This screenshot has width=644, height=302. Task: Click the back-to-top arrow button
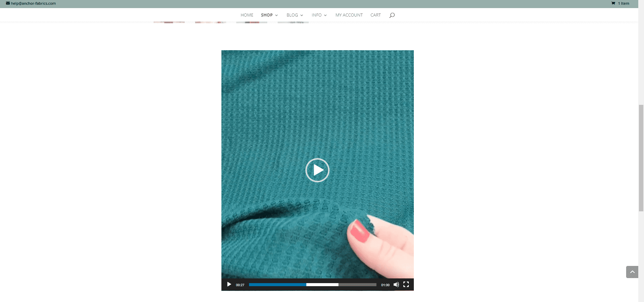[632, 272]
